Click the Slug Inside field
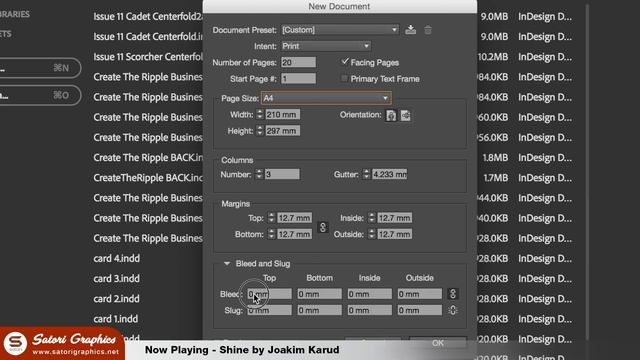This screenshot has width=640, height=360. (369, 310)
